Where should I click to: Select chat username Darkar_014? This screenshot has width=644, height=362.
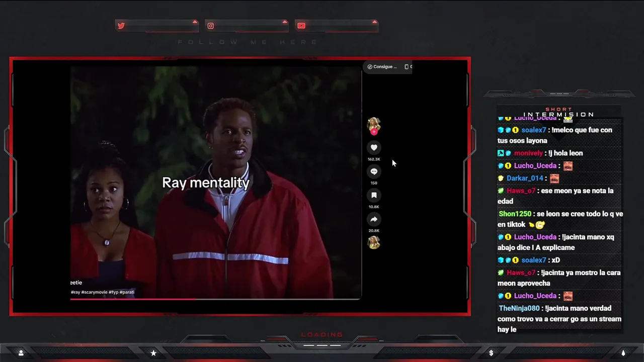pos(525,178)
